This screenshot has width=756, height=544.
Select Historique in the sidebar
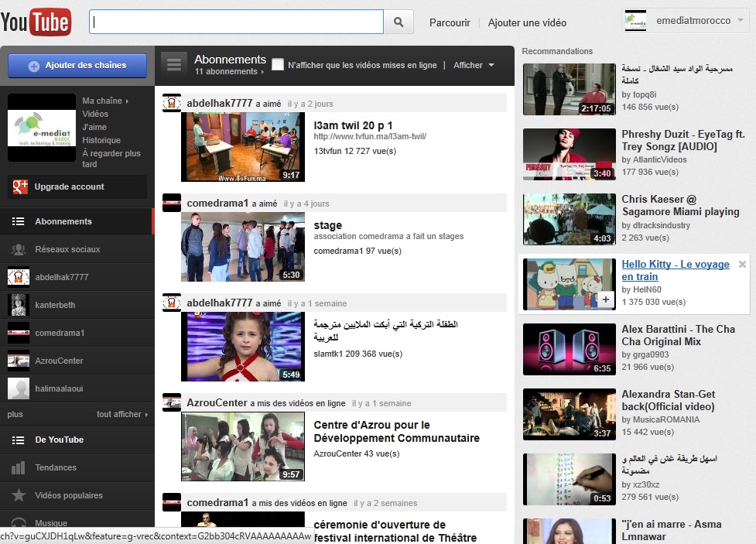click(x=101, y=140)
